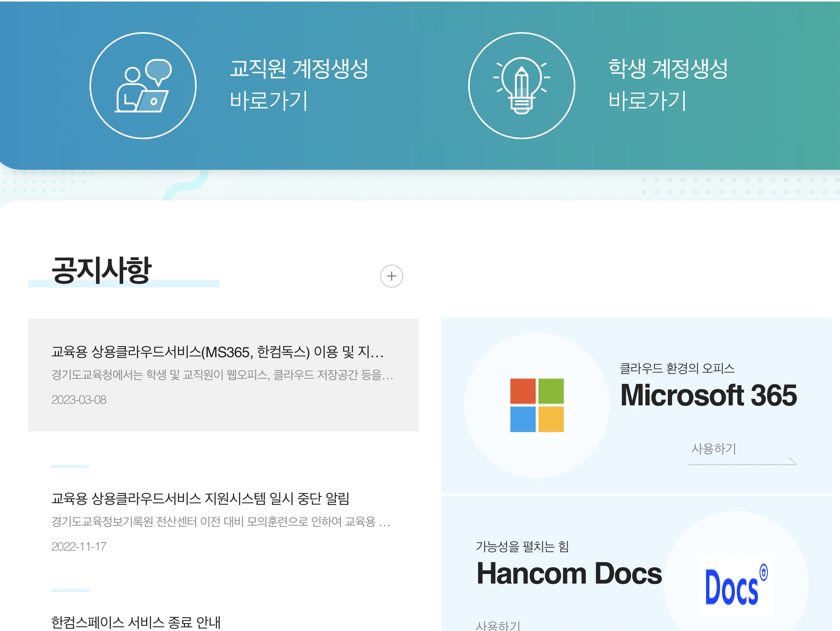Image resolution: width=840 pixels, height=631 pixels.
Task: Click the 2022-11-17 notice date
Action: point(79,547)
